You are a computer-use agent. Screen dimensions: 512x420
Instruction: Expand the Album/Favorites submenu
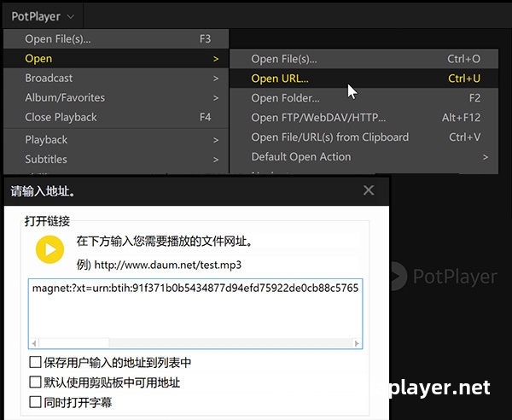point(116,97)
